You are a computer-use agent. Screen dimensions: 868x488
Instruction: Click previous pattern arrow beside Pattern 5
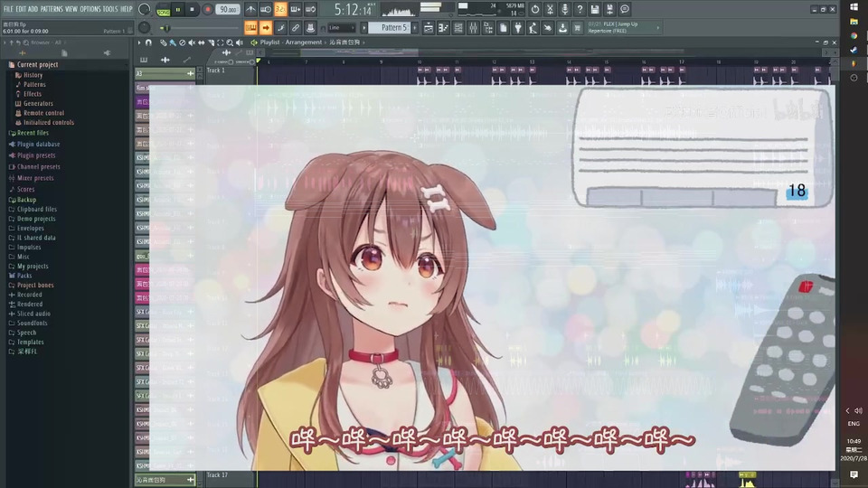click(363, 28)
